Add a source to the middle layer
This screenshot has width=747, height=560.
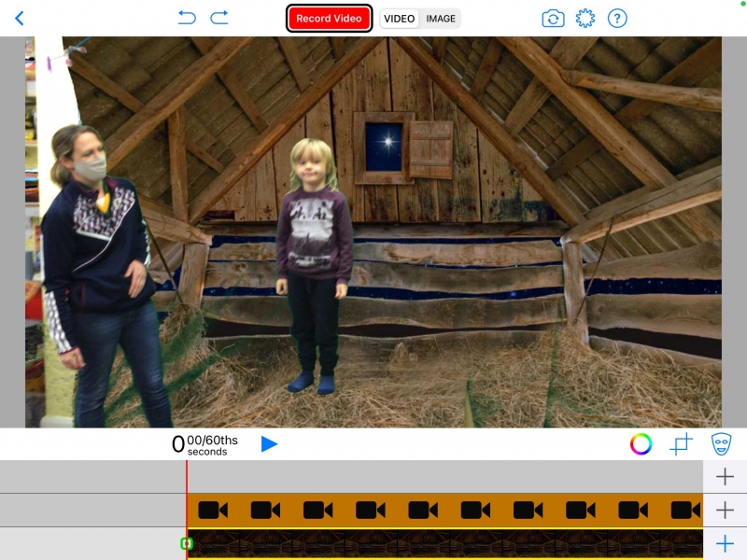[725, 511]
